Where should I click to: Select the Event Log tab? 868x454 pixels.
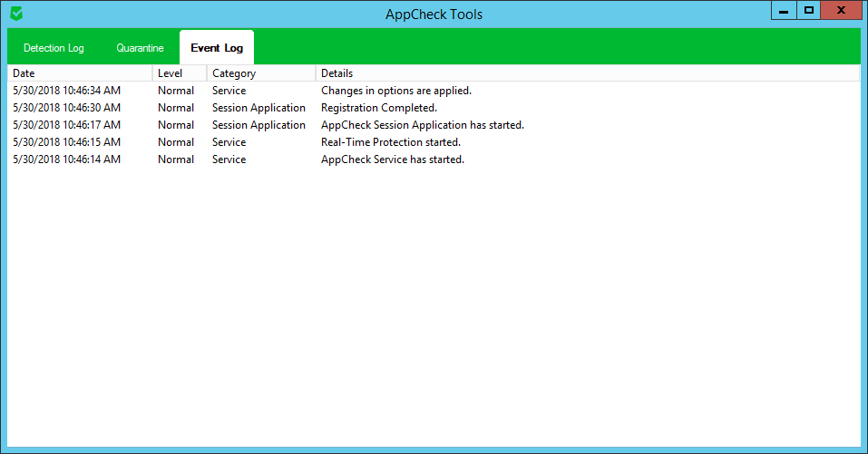[x=216, y=48]
